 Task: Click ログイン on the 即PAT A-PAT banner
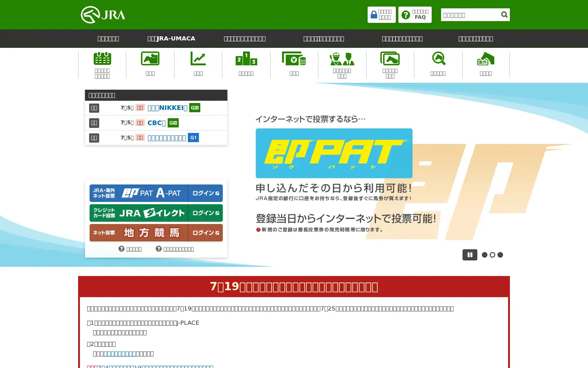point(205,193)
